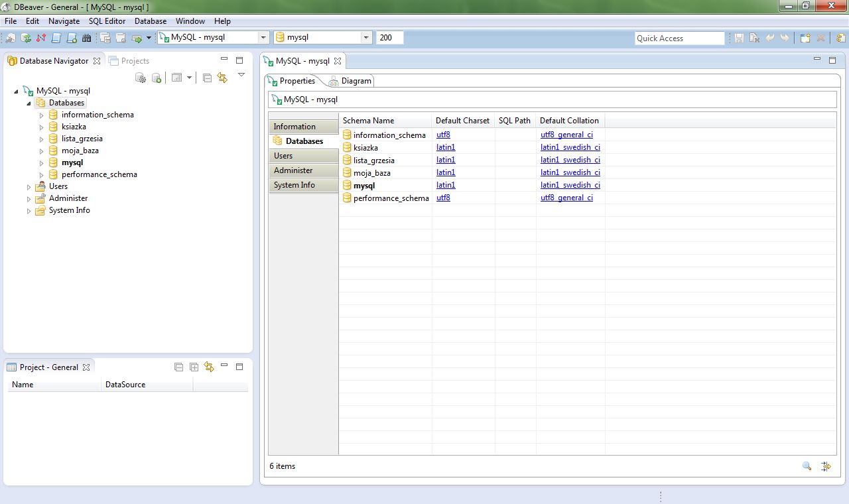
Task: Open the Window menu
Action: pos(190,21)
